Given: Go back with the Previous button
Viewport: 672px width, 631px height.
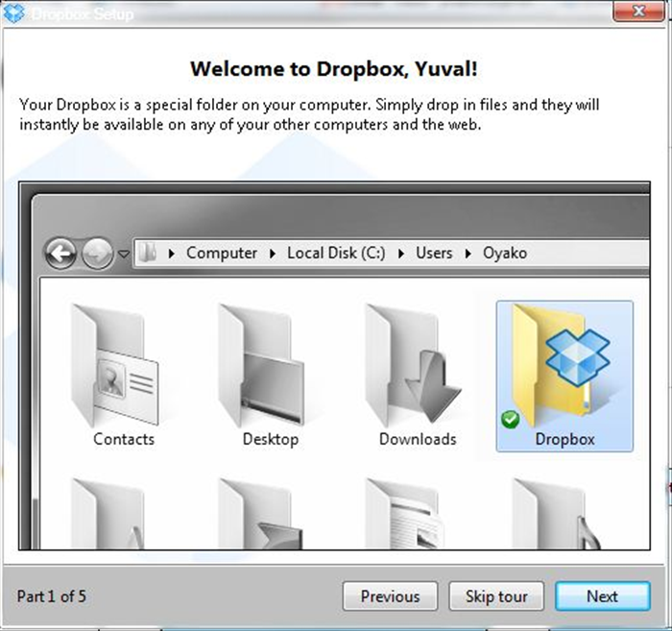Looking at the screenshot, I should coord(390,595).
